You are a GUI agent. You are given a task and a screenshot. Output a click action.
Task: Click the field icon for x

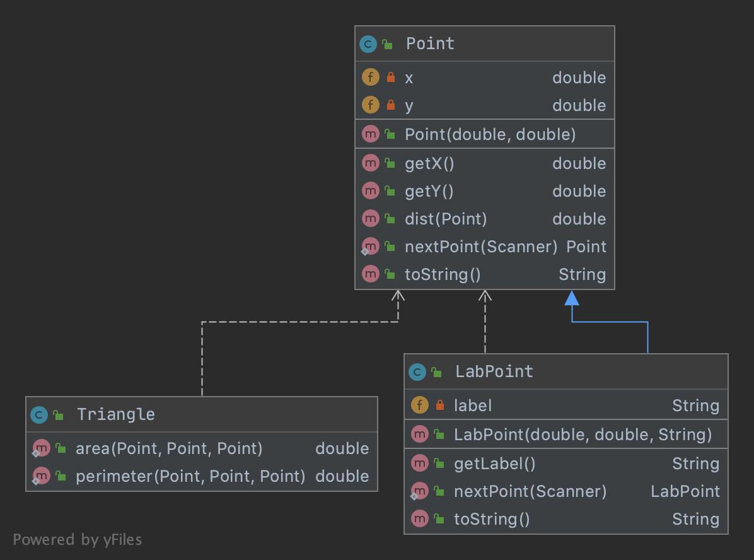tap(370, 78)
